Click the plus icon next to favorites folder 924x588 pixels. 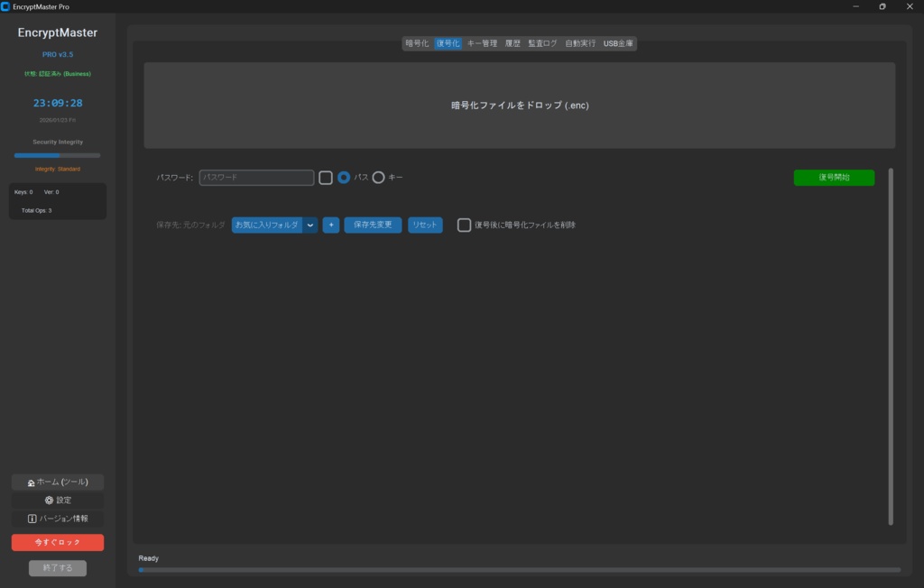pyautogui.click(x=330, y=225)
